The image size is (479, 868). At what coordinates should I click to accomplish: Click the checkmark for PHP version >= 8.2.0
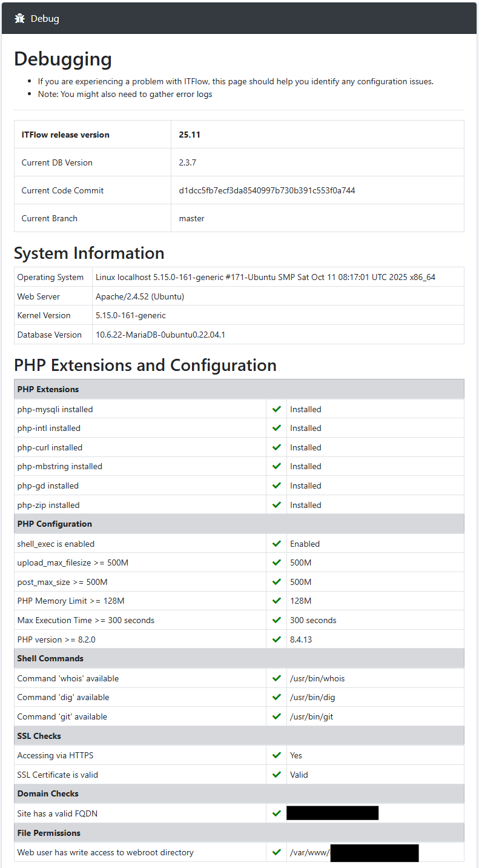(x=277, y=639)
